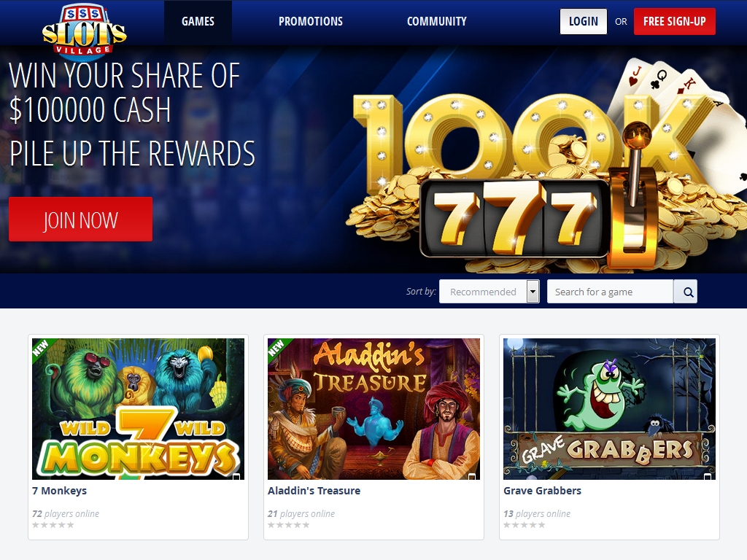This screenshot has height=560, width=747.
Task: Click the Free Sign-Up button
Action: (675, 21)
